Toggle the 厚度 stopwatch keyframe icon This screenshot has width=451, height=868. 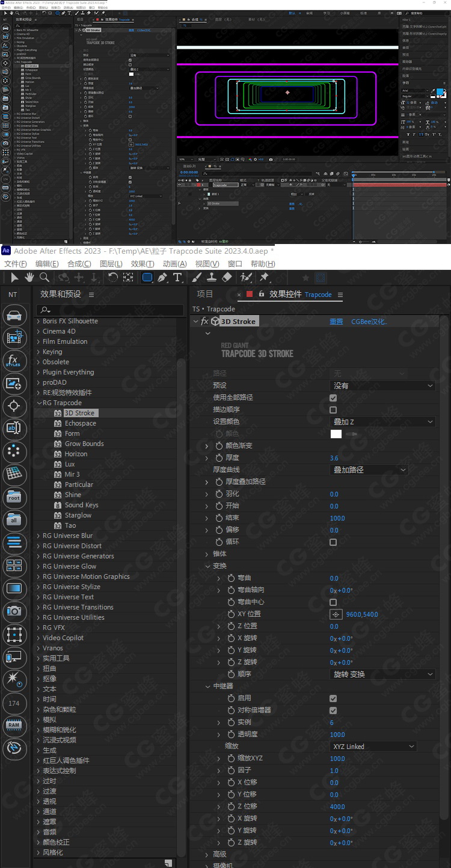219,458
